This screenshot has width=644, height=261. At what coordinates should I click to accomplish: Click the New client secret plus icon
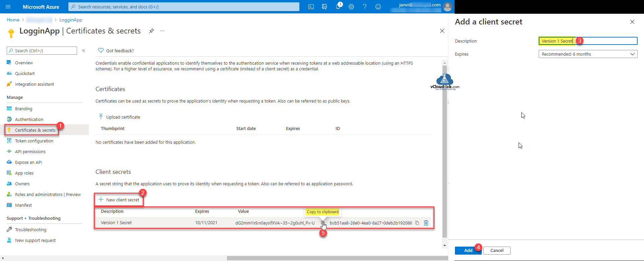(101, 200)
